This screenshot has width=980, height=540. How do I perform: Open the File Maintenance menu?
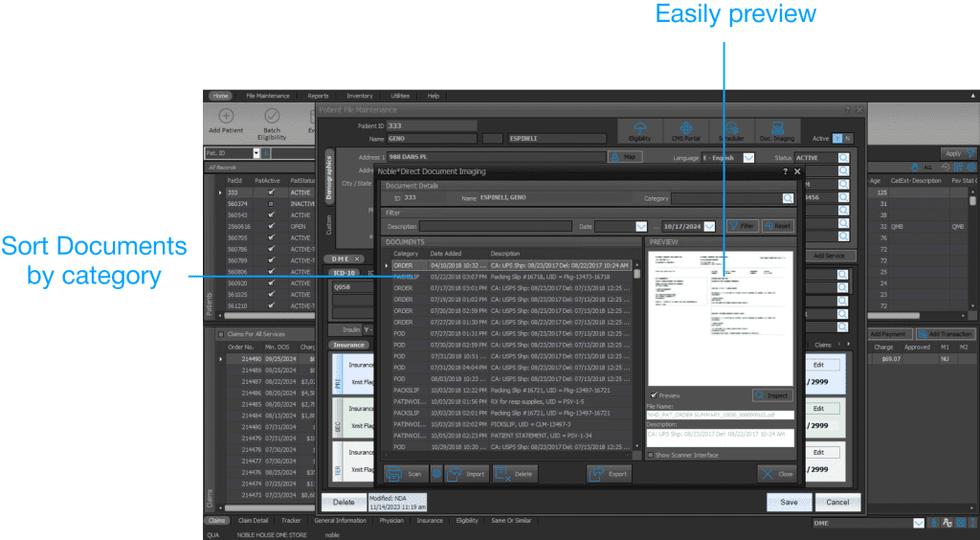[268, 96]
